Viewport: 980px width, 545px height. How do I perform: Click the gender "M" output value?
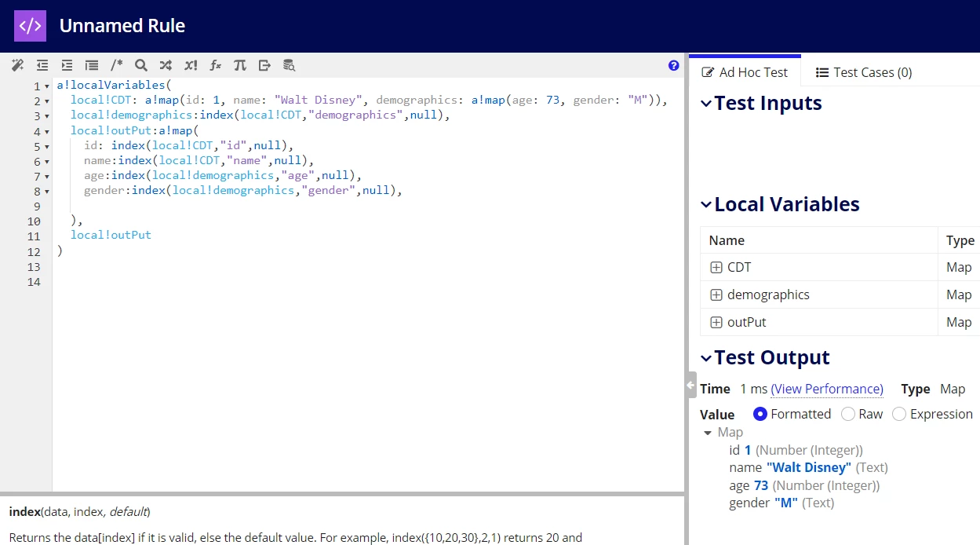(786, 503)
